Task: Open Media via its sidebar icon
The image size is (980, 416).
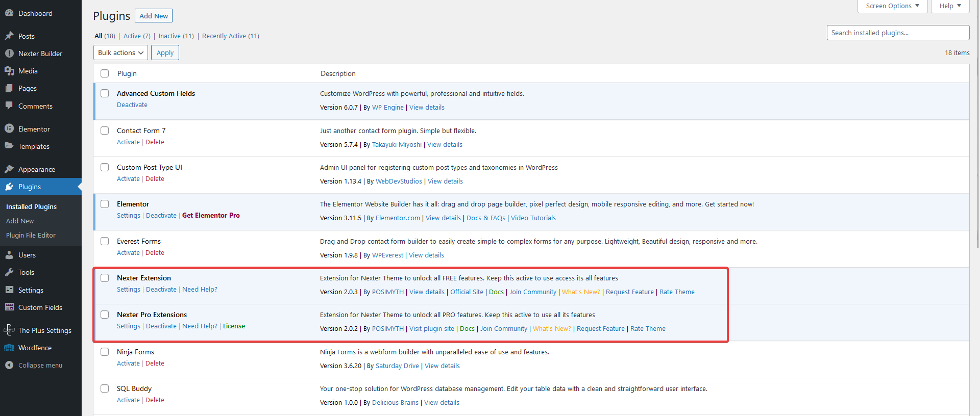Action: point(9,71)
